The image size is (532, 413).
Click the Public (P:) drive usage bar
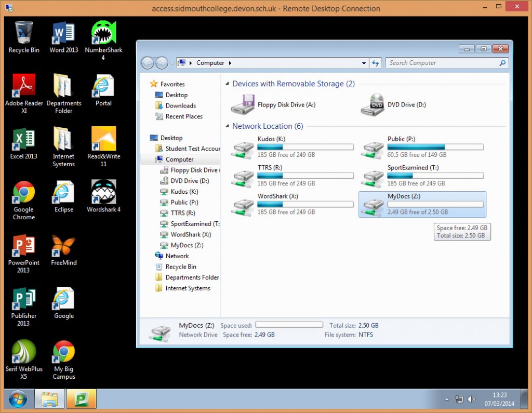pos(435,147)
